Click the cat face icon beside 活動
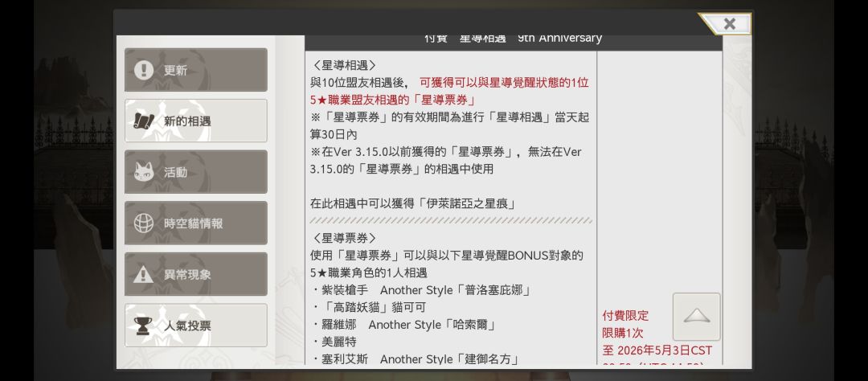 pos(144,172)
